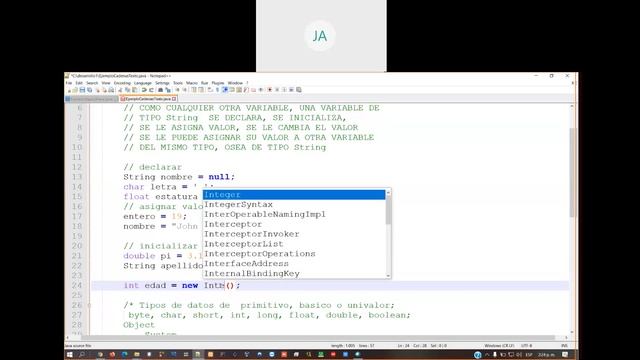
Task: Click the editor vertical scrollbar thumb
Action: coord(572,172)
